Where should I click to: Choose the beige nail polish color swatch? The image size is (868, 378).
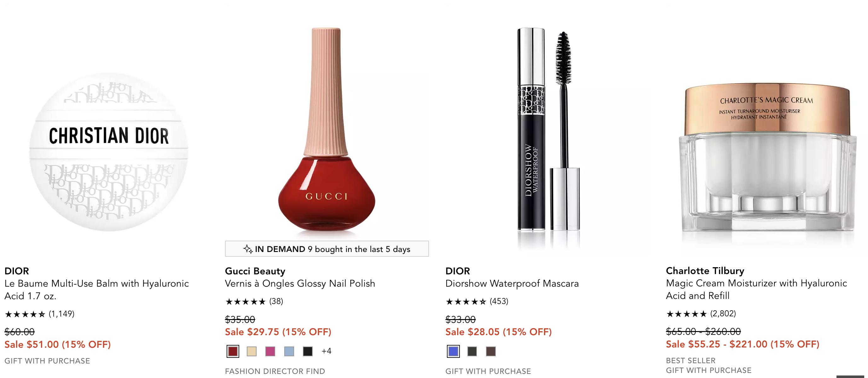click(x=252, y=351)
